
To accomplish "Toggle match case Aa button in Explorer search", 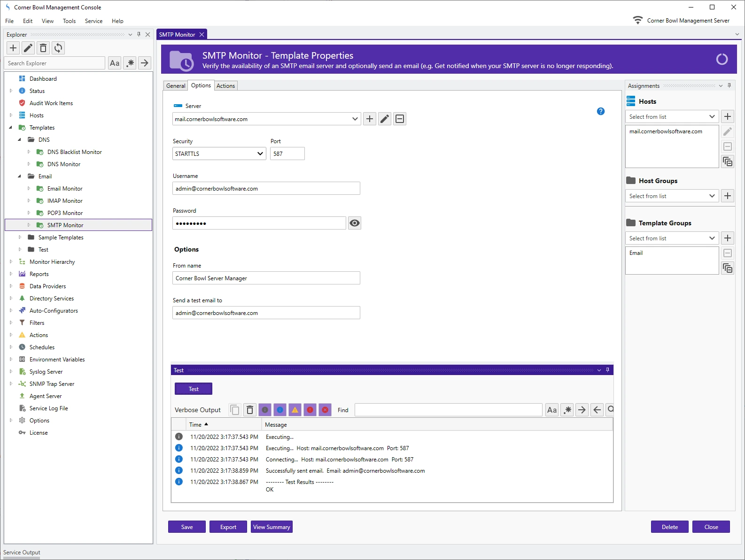I will coord(115,63).
